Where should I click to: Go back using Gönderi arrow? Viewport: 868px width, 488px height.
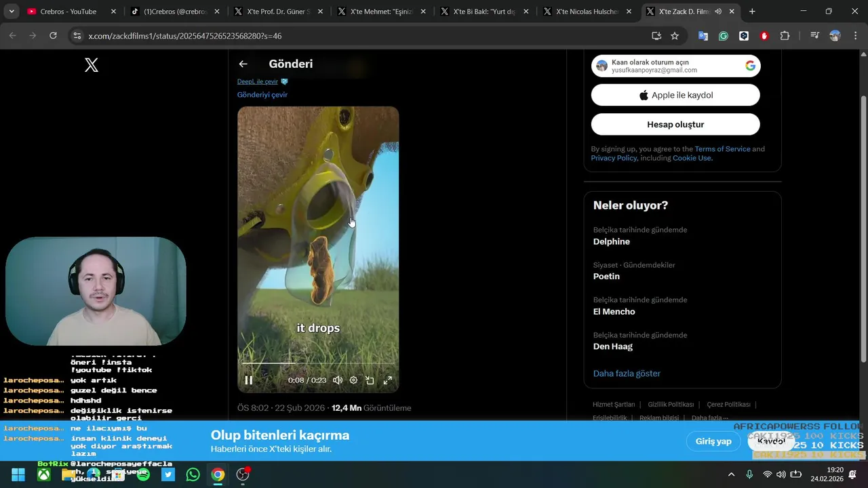pos(243,64)
